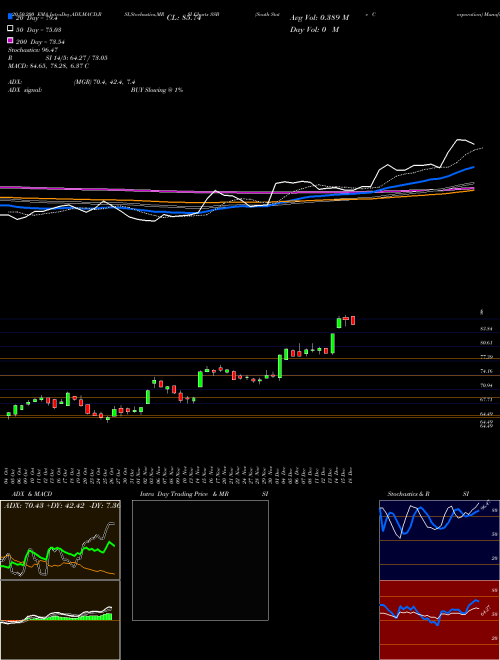Image resolution: width=500 pixels, height=660 pixels.
Task: Click the 70.94 price axis label
Action: 487,385
